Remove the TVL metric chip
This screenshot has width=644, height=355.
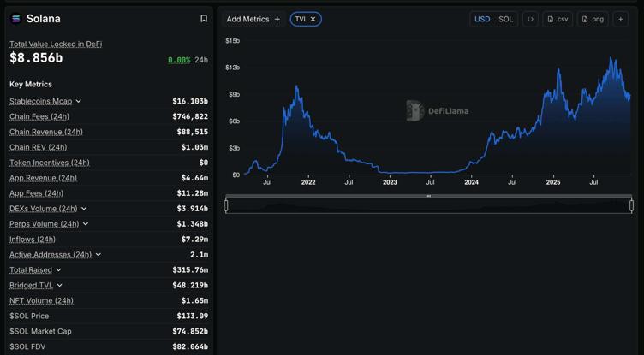coord(313,19)
